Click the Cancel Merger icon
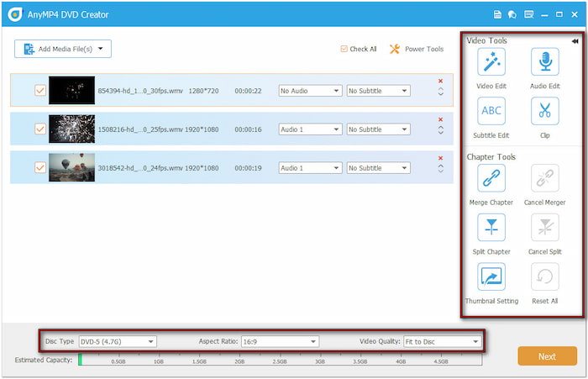 (x=545, y=178)
